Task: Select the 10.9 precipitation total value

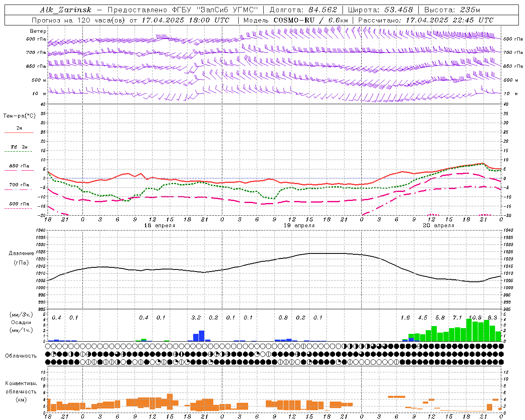Action: (x=475, y=317)
